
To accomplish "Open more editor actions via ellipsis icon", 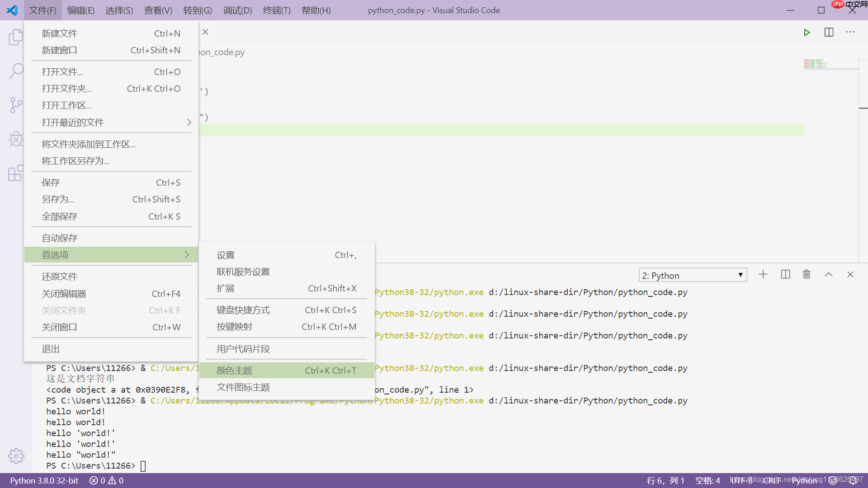I will tap(850, 32).
